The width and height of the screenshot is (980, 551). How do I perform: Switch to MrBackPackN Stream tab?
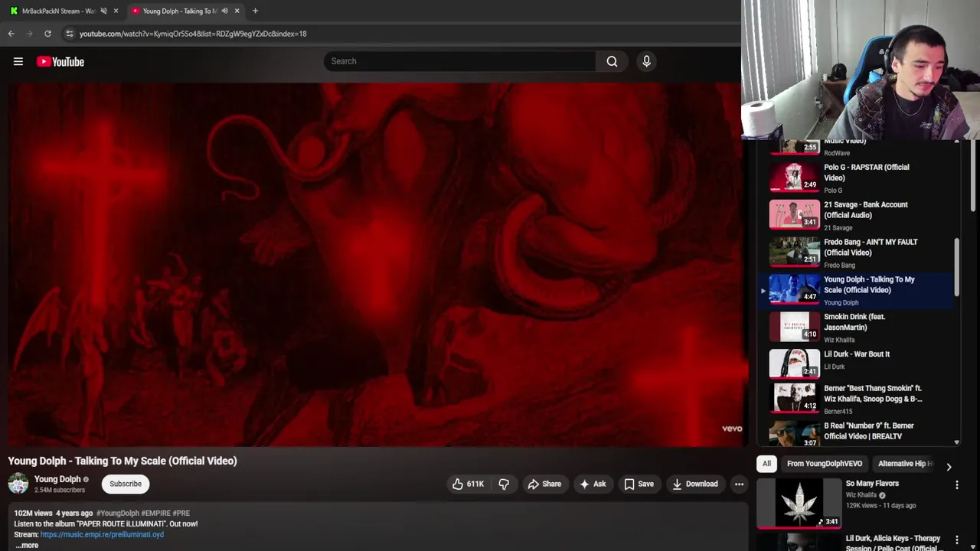point(58,11)
